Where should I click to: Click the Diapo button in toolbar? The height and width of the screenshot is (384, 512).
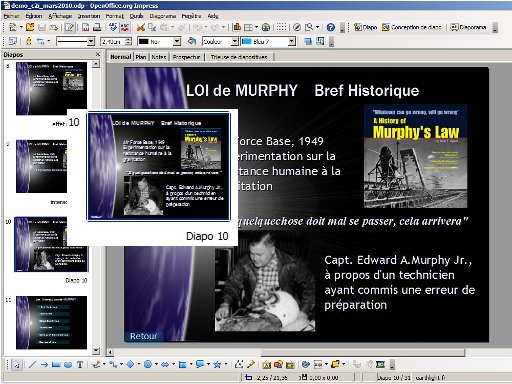click(366, 27)
